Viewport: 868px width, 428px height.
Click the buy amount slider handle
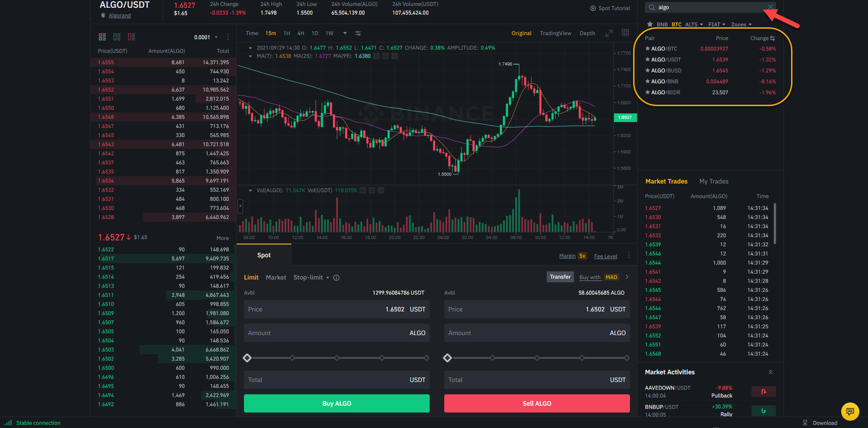pos(247,358)
